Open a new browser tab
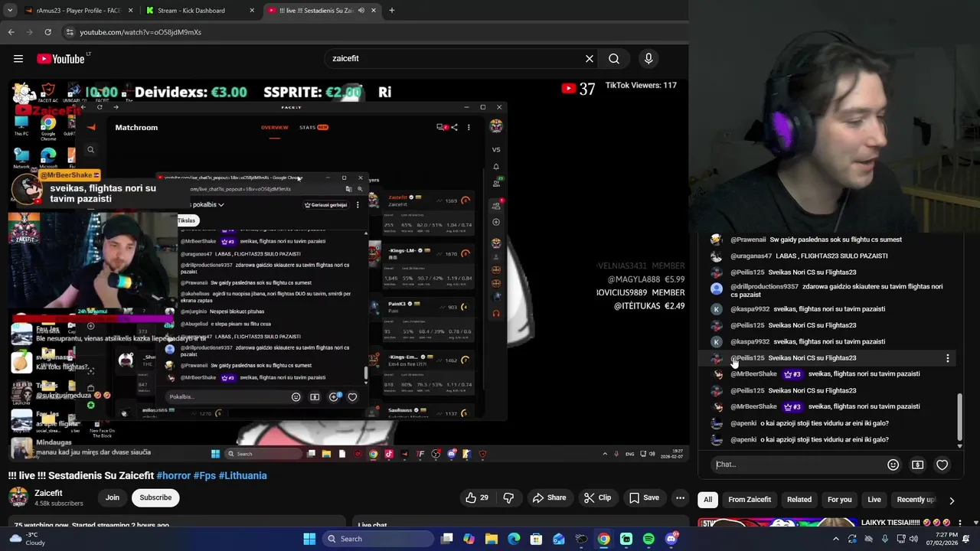Screen dimensions: 980x551 tap(392, 11)
